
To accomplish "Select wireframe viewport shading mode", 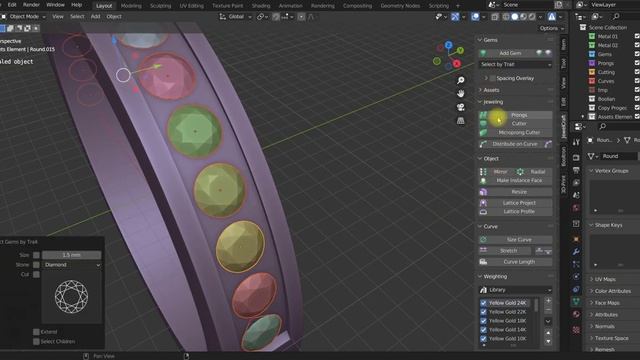I will pos(506,17).
